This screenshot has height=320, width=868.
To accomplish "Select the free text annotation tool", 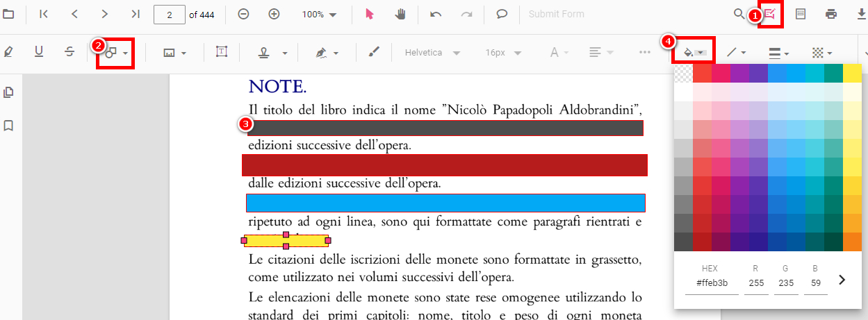I will tap(222, 53).
